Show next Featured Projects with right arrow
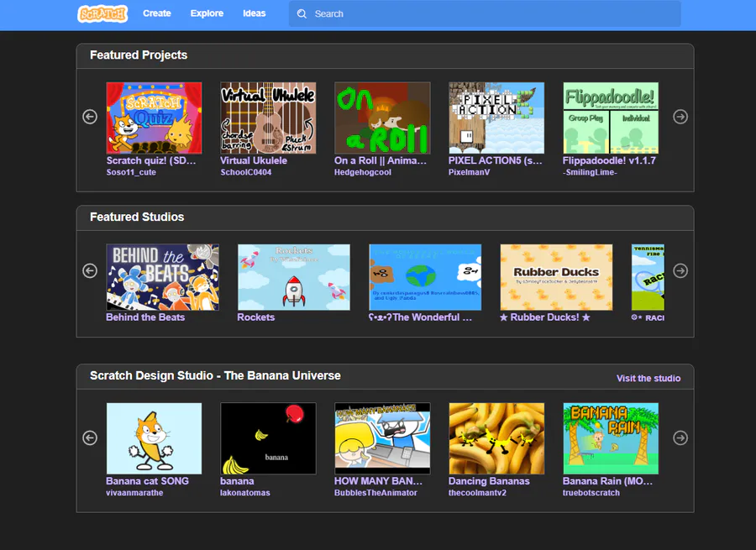 (x=680, y=117)
